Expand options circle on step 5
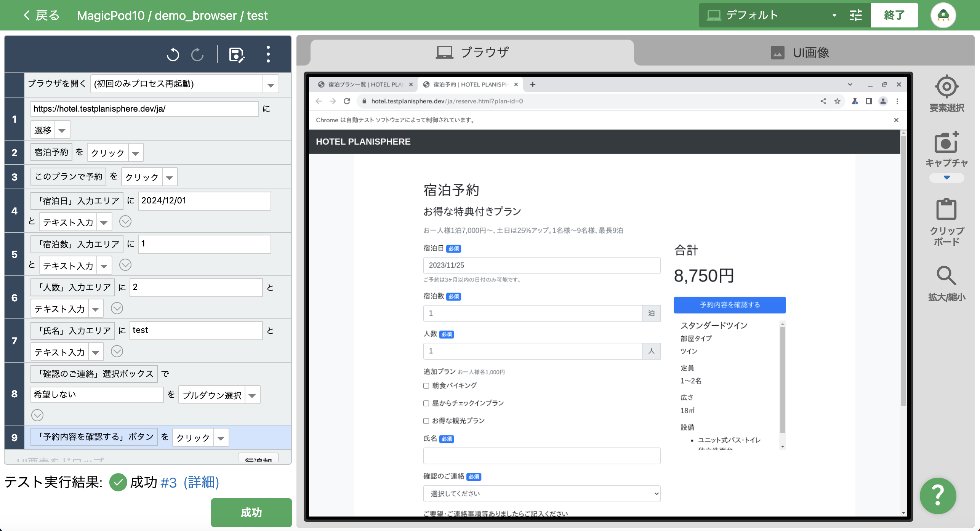Screen dimensions: 980x531 tap(125, 265)
